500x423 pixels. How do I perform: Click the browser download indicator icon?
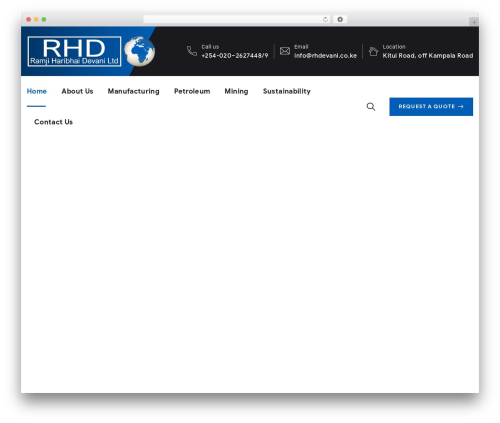pyautogui.click(x=340, y=20)
